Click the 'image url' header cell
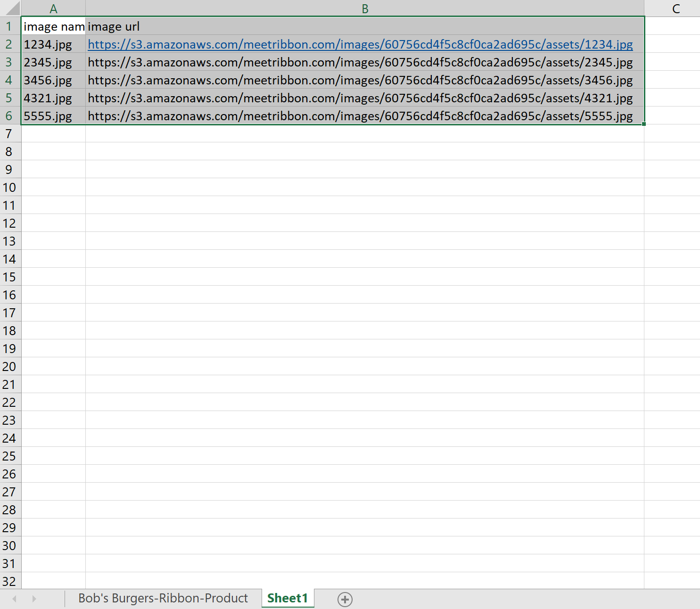 (x=364, y=26)
